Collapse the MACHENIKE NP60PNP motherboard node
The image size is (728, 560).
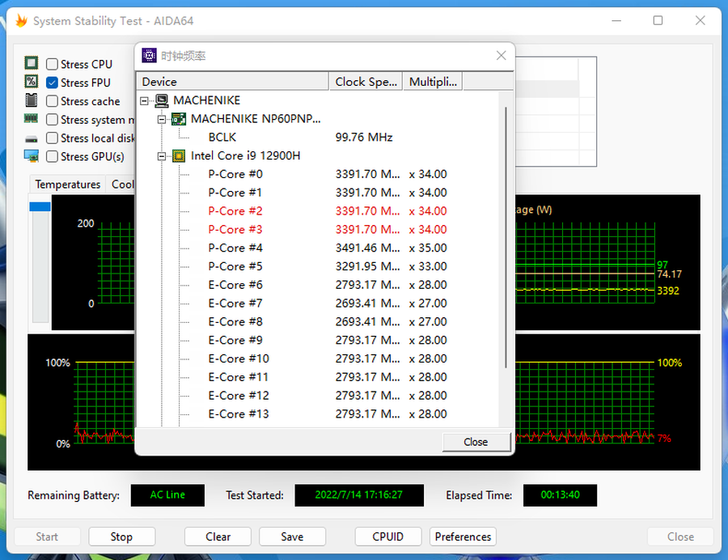[162, 119]
